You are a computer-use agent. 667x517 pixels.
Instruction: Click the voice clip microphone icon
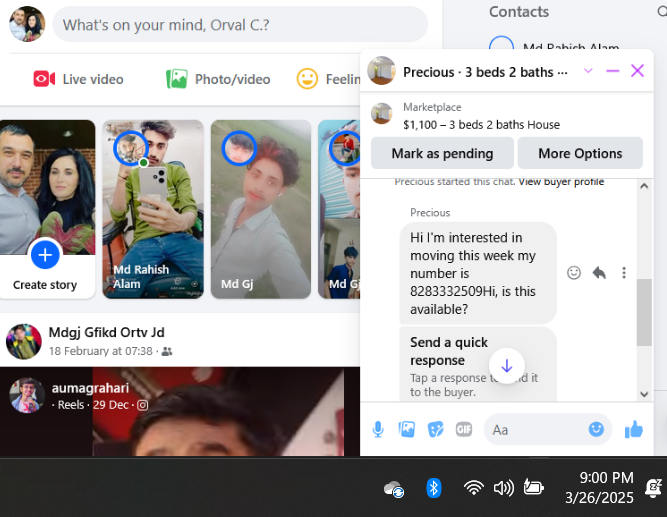click(378, 429)
